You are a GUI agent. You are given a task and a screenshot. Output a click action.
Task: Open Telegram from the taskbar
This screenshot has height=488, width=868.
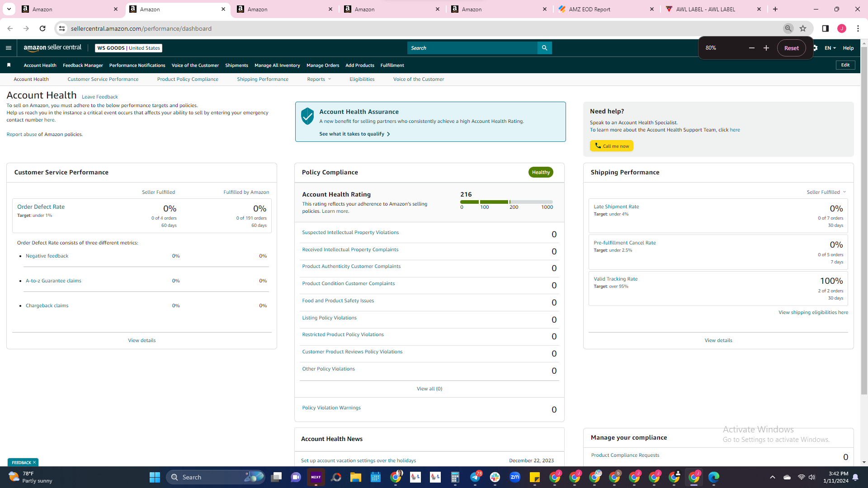pyautogui.click(x=475, y=477)
